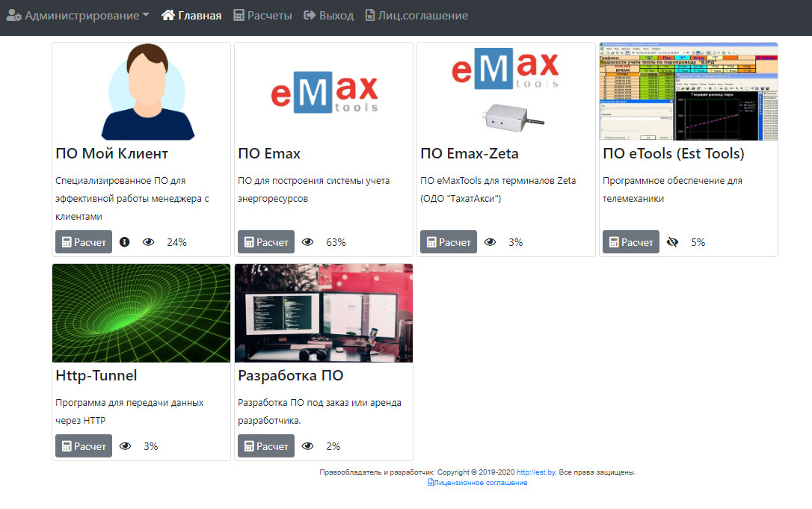Click the title ПО Мой Клиент
This screenshot has height=509, width=812.
coord(112,154)
